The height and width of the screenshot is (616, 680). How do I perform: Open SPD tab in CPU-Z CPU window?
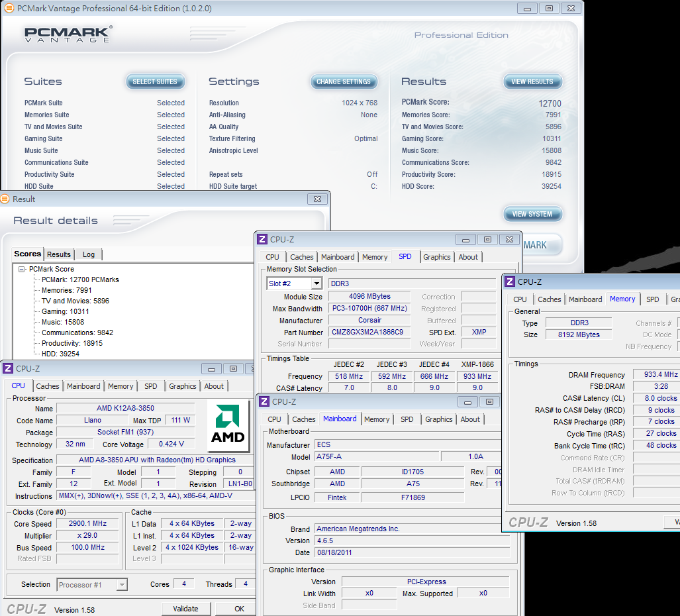point(151,387)
